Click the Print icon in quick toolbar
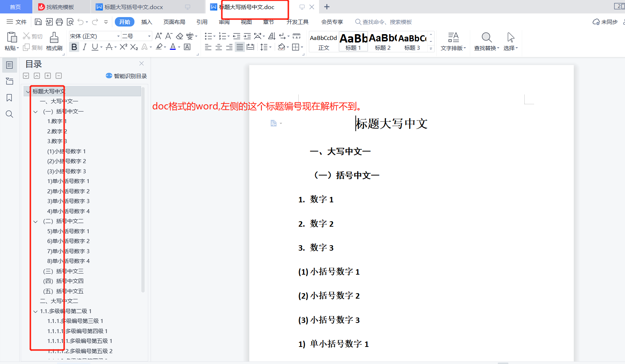The height and width of the screenshot is (364, 625). (59, 22)
